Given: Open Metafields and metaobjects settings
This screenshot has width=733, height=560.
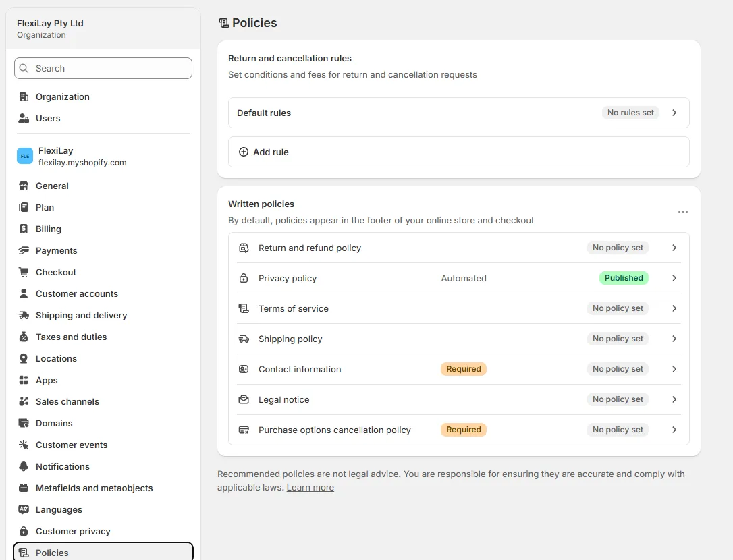Looking at the screenshot, I should click(103, 488).
